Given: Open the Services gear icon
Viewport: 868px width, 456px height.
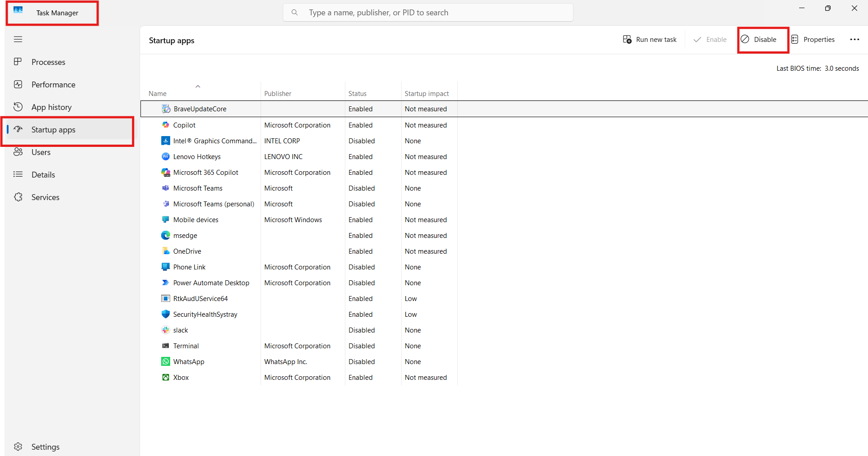Looking at the screenshot, I should (x=18, y=197).
